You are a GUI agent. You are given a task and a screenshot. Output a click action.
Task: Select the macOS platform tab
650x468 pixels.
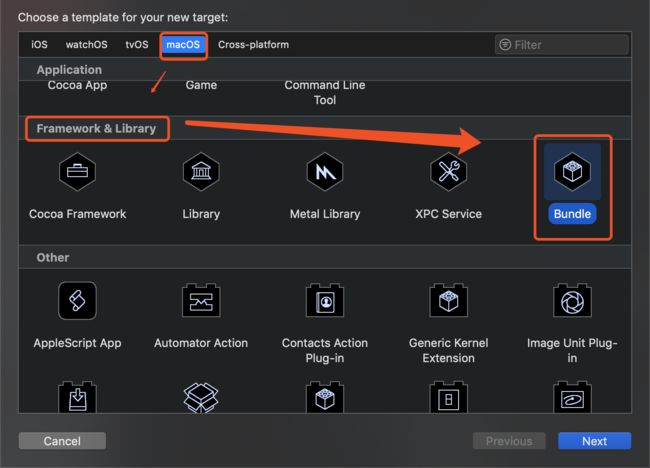[x=183, y=44]
